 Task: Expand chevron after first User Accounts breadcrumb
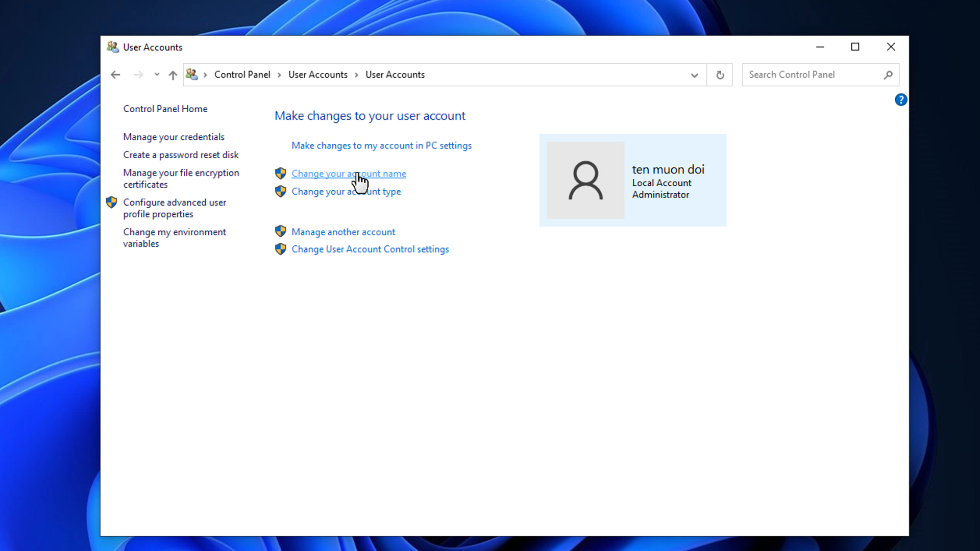coord(356,75)
